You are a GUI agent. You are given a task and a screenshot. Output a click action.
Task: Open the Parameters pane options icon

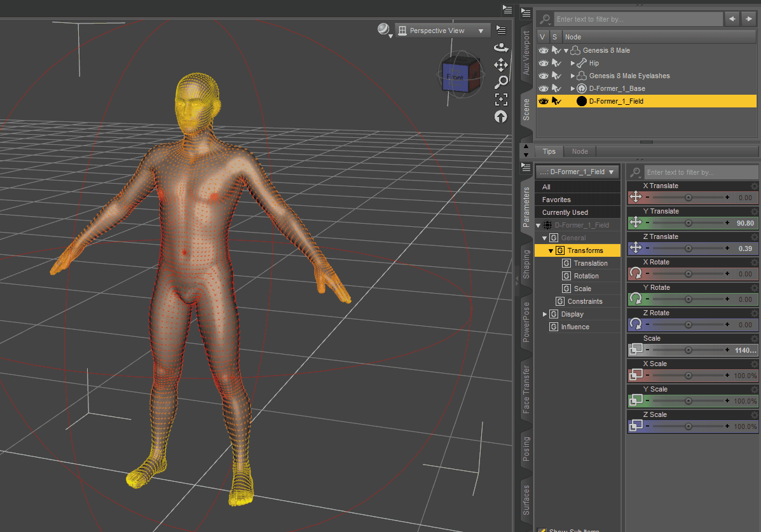tap(525, 168)
